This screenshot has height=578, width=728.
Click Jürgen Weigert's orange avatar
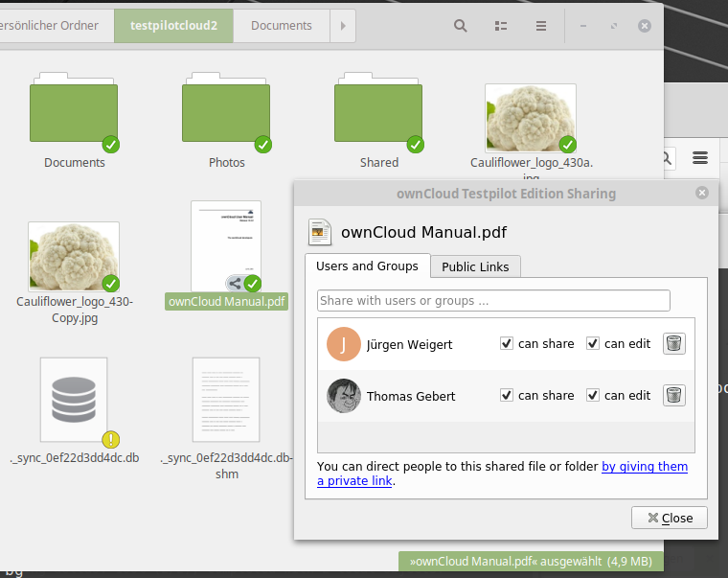coord(344,344)
